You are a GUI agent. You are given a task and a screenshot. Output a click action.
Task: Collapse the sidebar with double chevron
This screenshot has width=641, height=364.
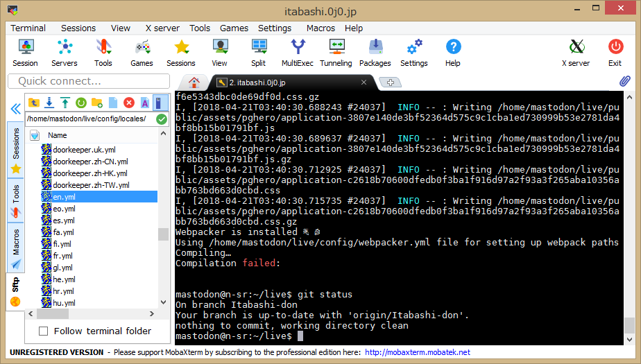[15, 109]
